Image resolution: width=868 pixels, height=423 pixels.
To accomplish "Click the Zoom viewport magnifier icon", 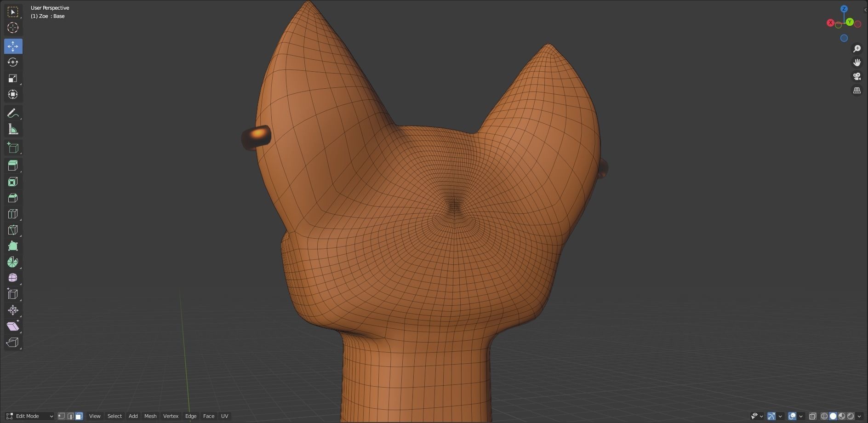I will [857, 49].
